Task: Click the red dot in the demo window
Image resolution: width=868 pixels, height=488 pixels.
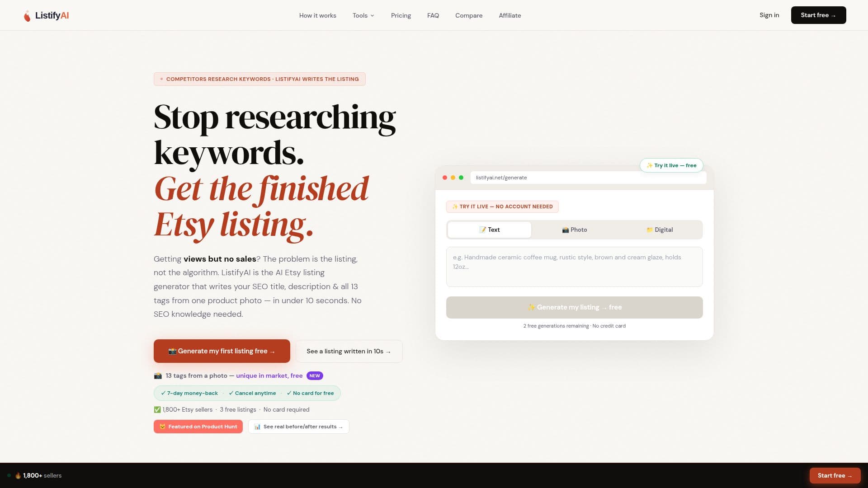Action: (x=445, y=178)
